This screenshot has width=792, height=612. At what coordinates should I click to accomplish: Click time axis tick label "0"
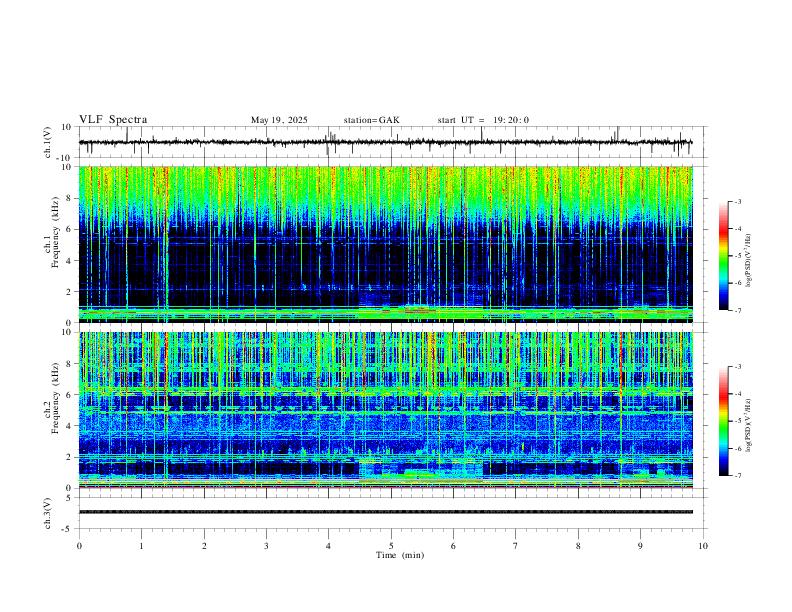tap(79, 546)
